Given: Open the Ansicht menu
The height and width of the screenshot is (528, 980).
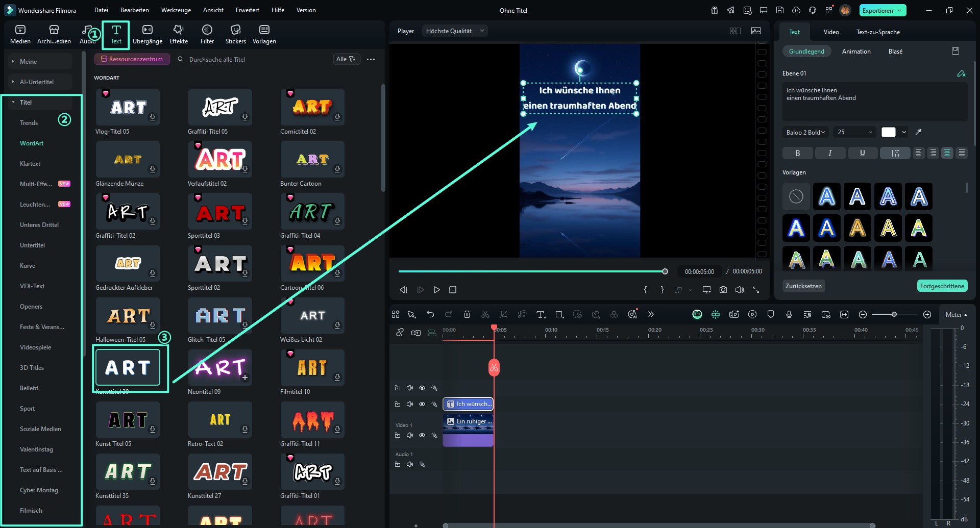Looking at the screenshot, I should pos(213,10).
